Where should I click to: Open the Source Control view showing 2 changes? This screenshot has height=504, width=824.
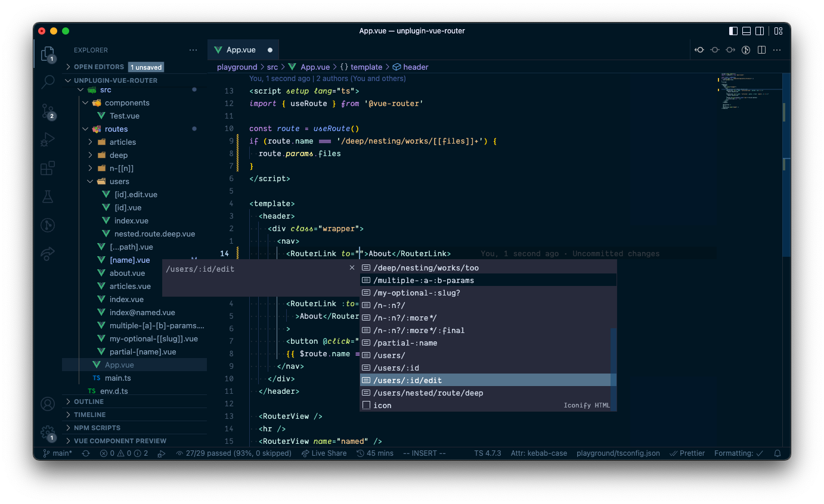point(48,111)
